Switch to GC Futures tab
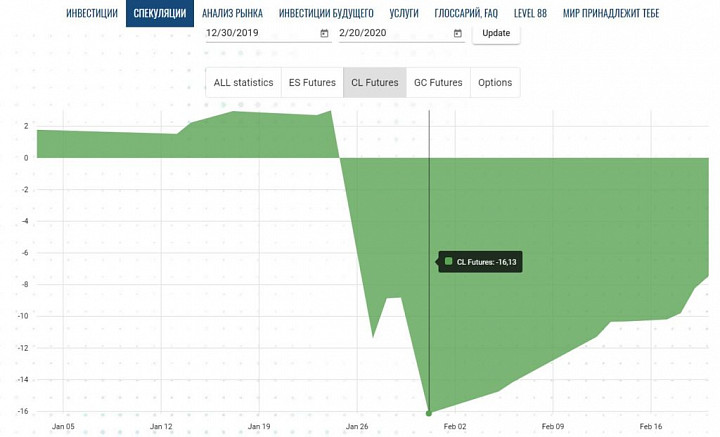The height and width of the screenshot is (437, 720). pos(438,83)
